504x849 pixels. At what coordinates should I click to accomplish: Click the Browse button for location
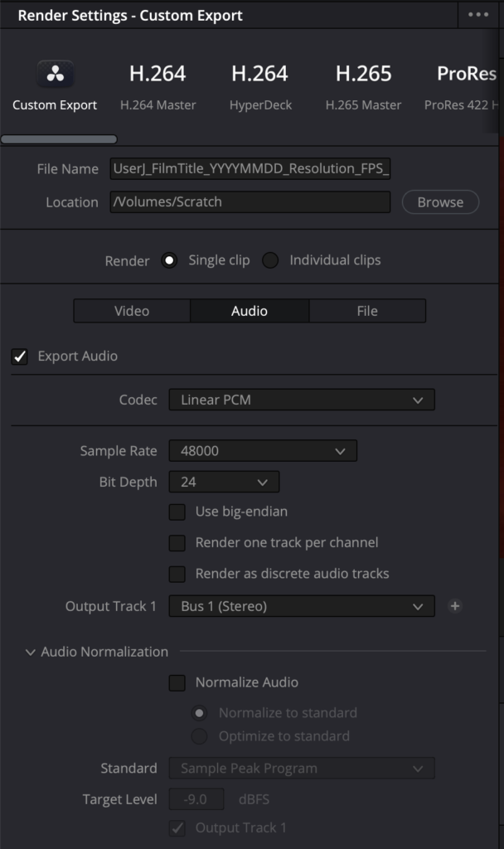[440, 202]
